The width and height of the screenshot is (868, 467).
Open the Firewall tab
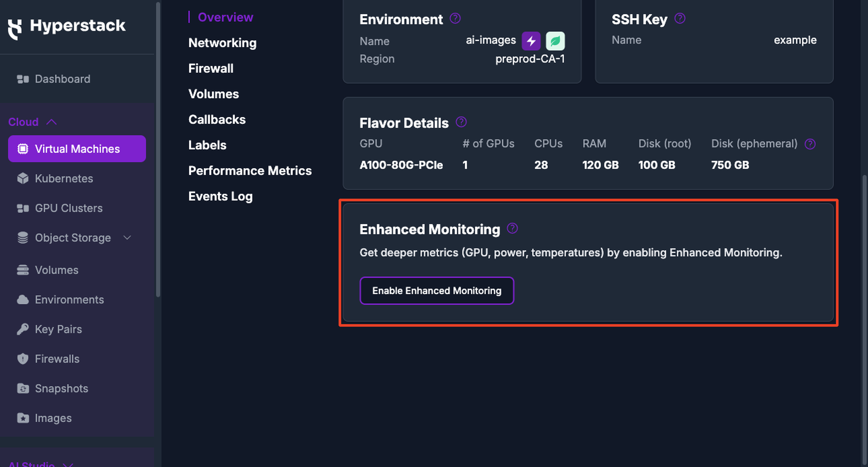tap(211, 69)
